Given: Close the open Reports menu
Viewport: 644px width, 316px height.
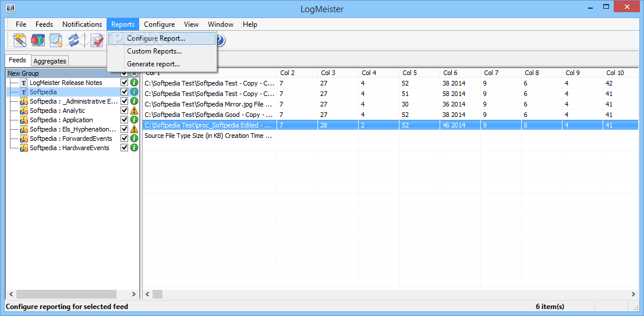Looking at the screenshot, I should [123, 24].
